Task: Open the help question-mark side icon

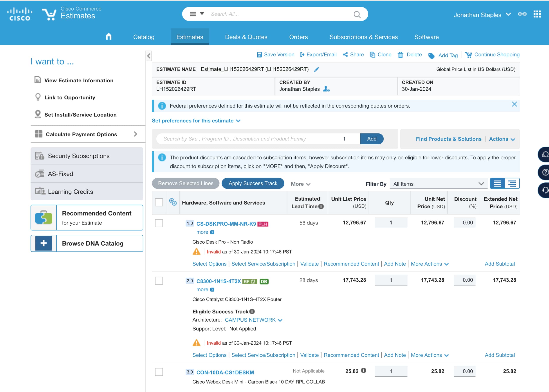Action: (x=544, y=172)
